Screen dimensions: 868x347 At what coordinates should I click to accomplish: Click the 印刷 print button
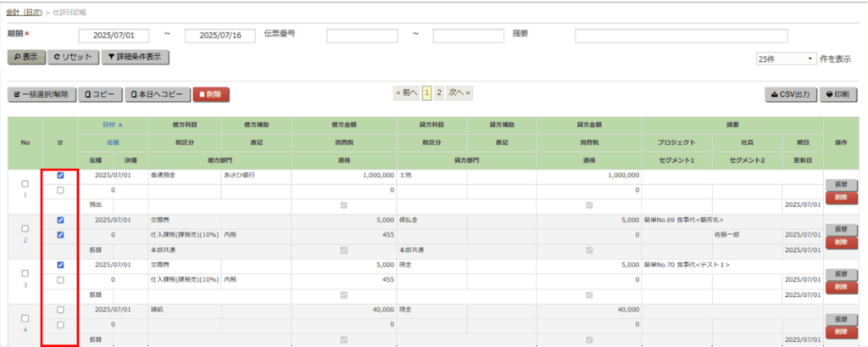837,94
